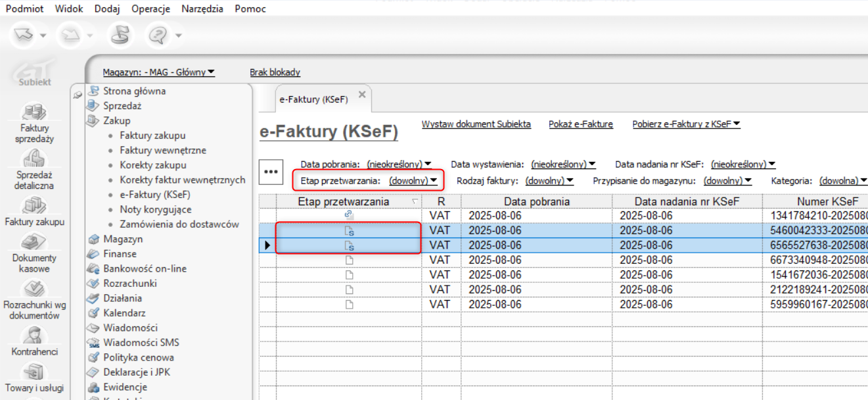868x400 pixels.
Task: Click Pokaż e-Fakturę link
Action: (x=580, y=124)
